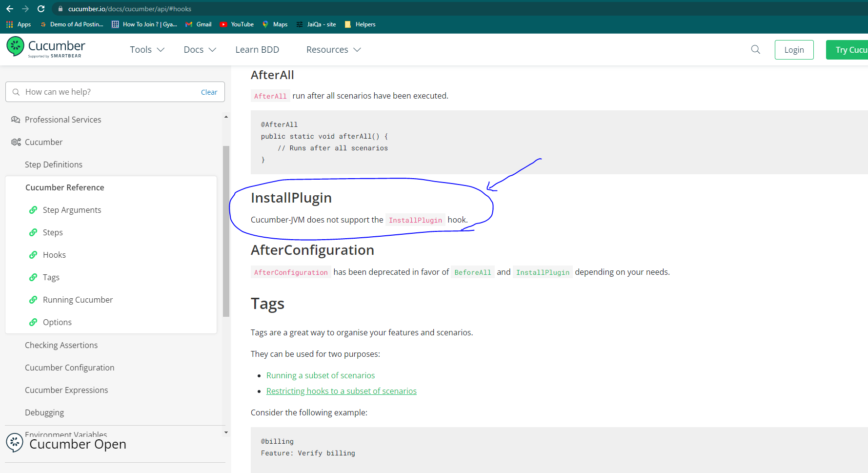Click the browser back arrow
Viewport: 868px width, 473px height.
[10, 9]
